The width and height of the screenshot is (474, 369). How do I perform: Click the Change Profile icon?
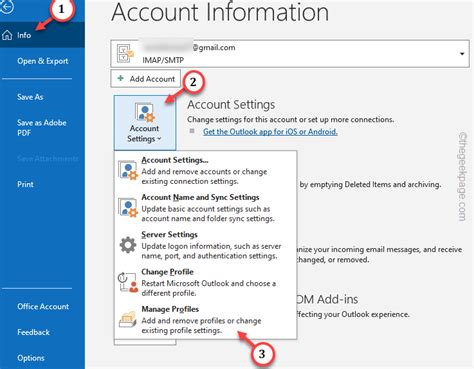[128, 282]
